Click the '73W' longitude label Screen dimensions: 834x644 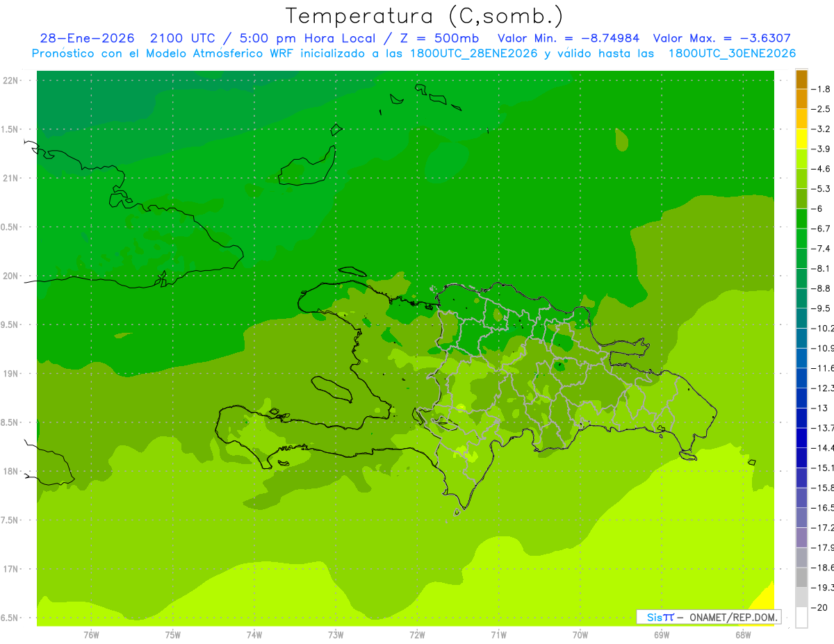coord(336,634)
